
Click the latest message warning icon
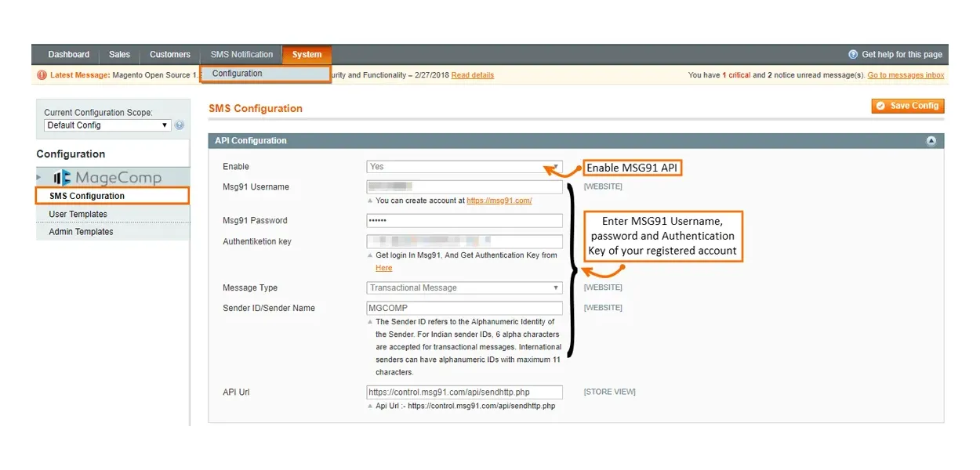click(42, 75)
